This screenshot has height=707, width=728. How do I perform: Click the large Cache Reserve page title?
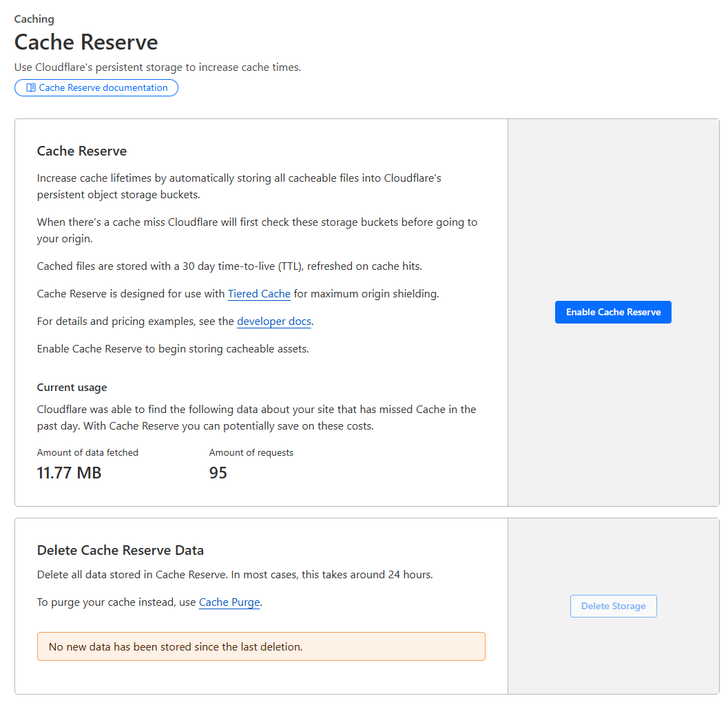pos(86,42)
